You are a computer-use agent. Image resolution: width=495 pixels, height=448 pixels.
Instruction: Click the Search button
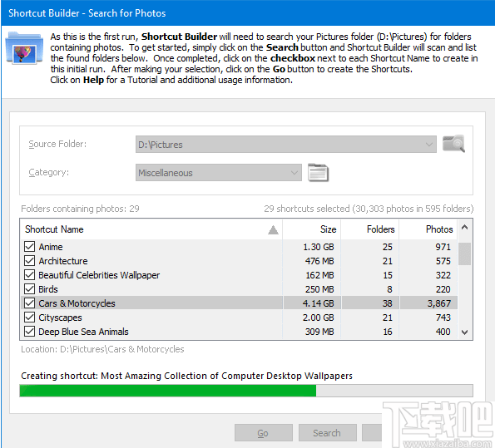(328, 433)
